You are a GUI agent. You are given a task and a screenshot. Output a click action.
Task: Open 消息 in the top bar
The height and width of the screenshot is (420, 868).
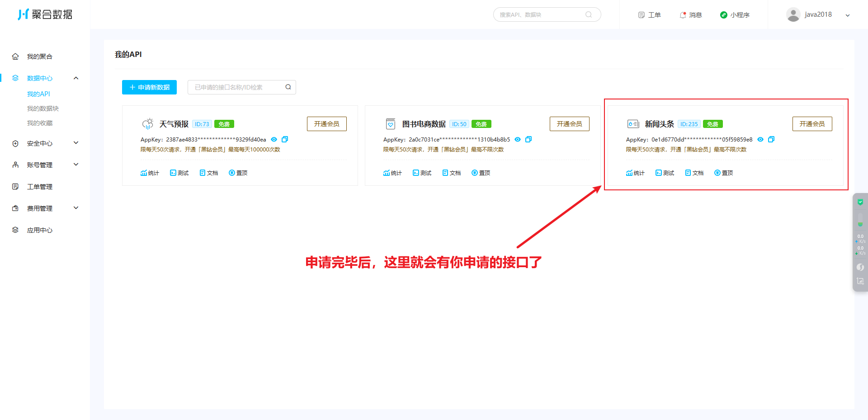coord(691,15)
